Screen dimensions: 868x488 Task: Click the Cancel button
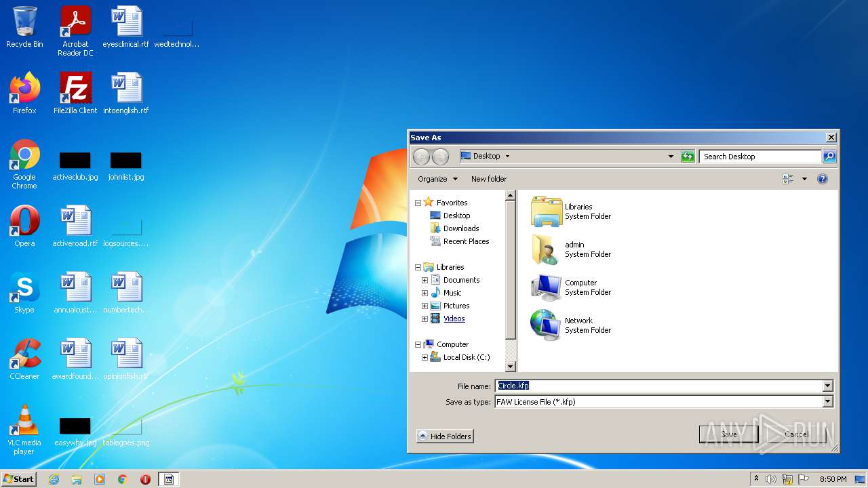coord(796,434)
